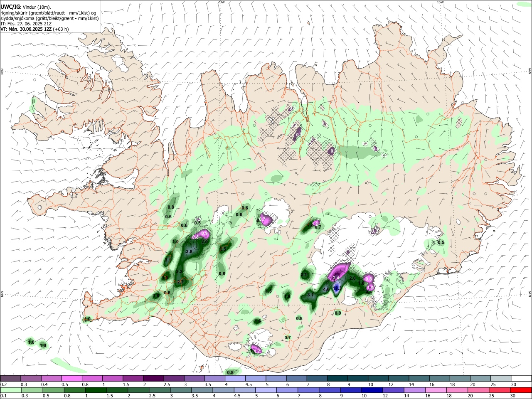
Task: Click the pale lavender 5 swatch in the rain legend
Action: tap(266, 390)
